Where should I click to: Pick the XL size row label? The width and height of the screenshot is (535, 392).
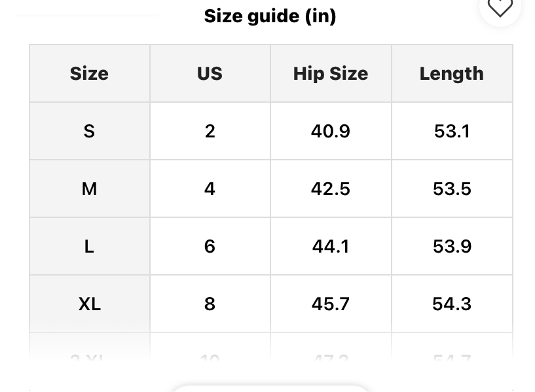(x=89, y=304)
